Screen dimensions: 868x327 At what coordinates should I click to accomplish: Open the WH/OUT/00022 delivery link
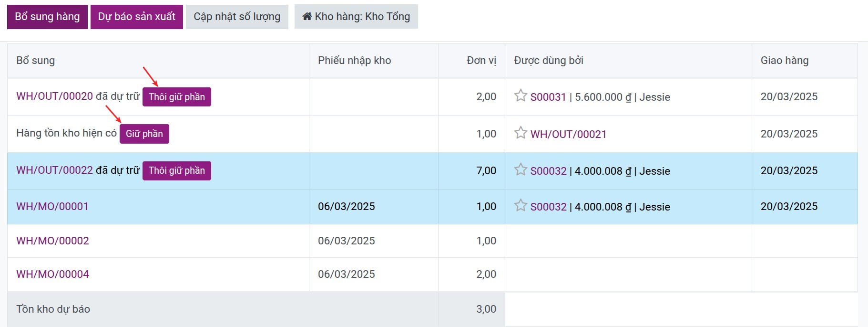click(x=54, y=170)
